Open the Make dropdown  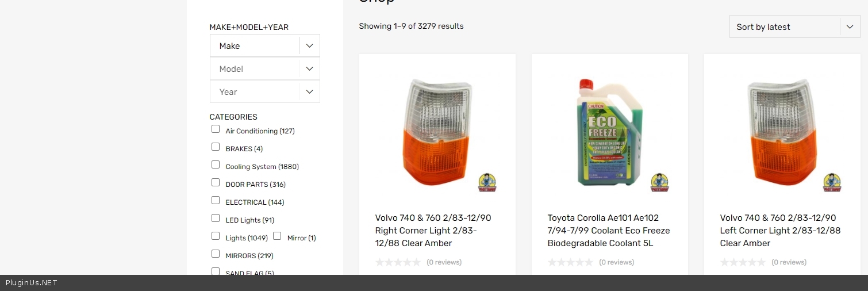coord(264,46)
